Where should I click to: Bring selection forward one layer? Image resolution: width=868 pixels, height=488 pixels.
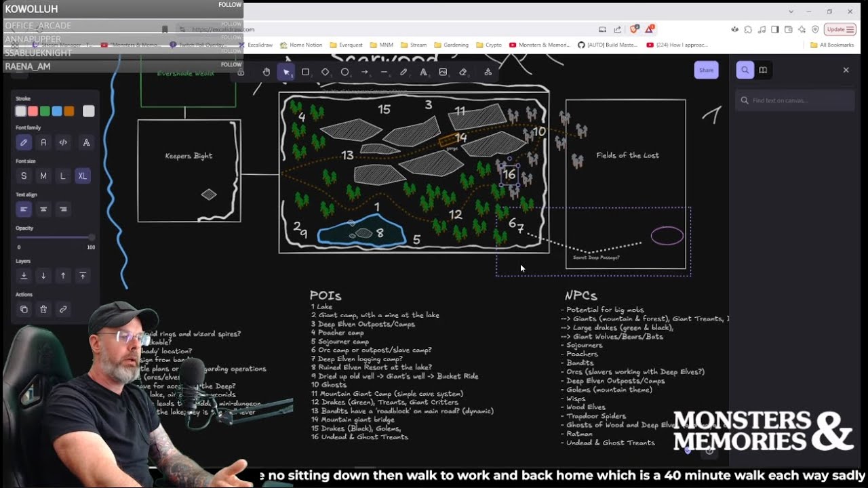pos(63,276)
